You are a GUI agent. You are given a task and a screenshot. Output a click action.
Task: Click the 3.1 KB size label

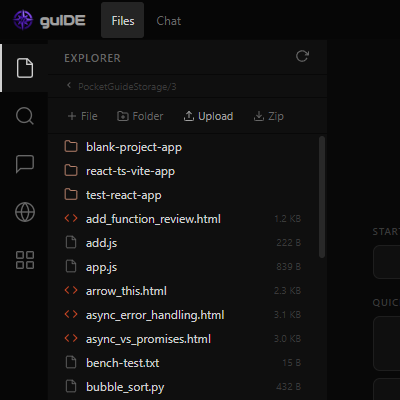288,315
